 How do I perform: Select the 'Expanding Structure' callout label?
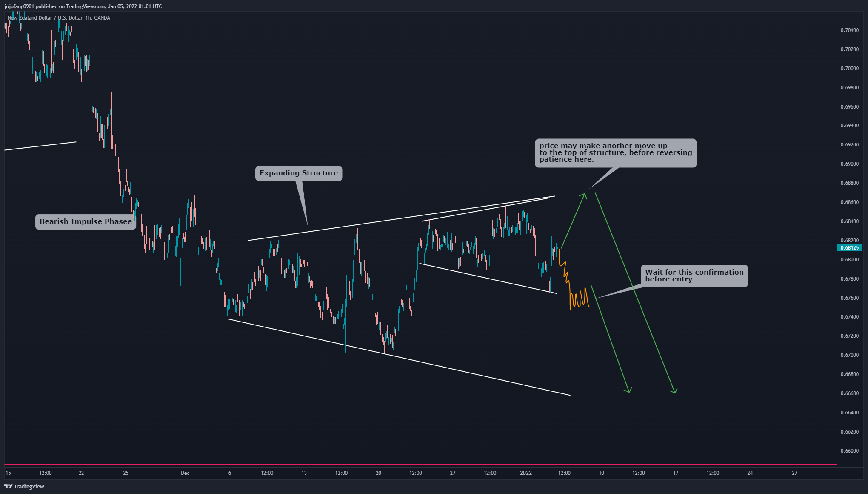[299, 173]
